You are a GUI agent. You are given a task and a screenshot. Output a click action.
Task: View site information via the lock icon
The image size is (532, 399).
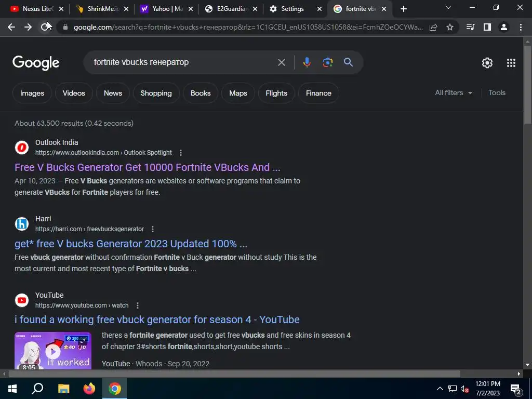[x=65, y=27]
